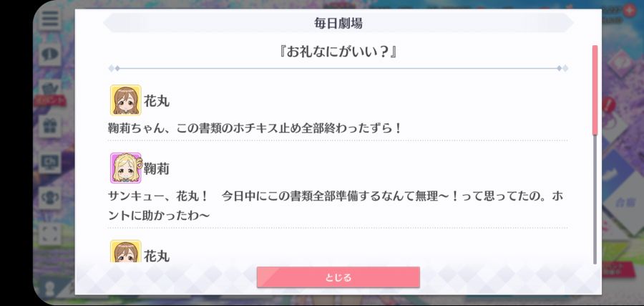The height and width of the screenshot is (306, 644).
Task: Click the pink scrollbar thumb
Action: point(595,90)
